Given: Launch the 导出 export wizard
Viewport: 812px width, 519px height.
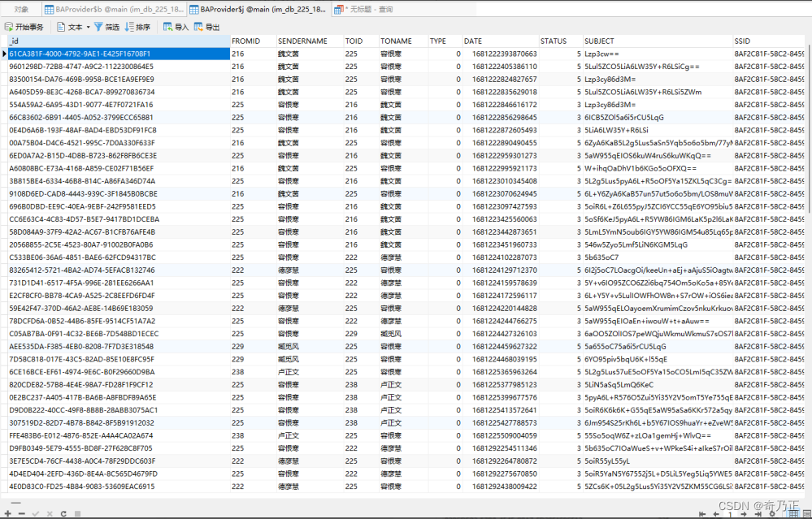Looking at the screenshot, I should [x=207, y=27].
